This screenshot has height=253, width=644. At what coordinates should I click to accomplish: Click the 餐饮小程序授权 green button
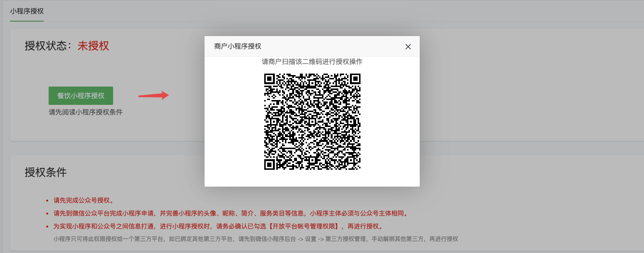[x=81, y=96]
